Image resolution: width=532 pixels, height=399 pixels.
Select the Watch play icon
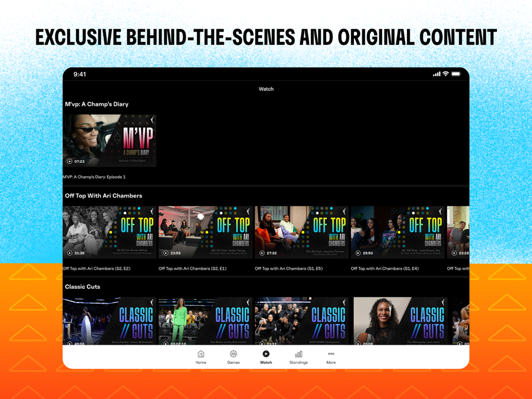tap(266, 354)
